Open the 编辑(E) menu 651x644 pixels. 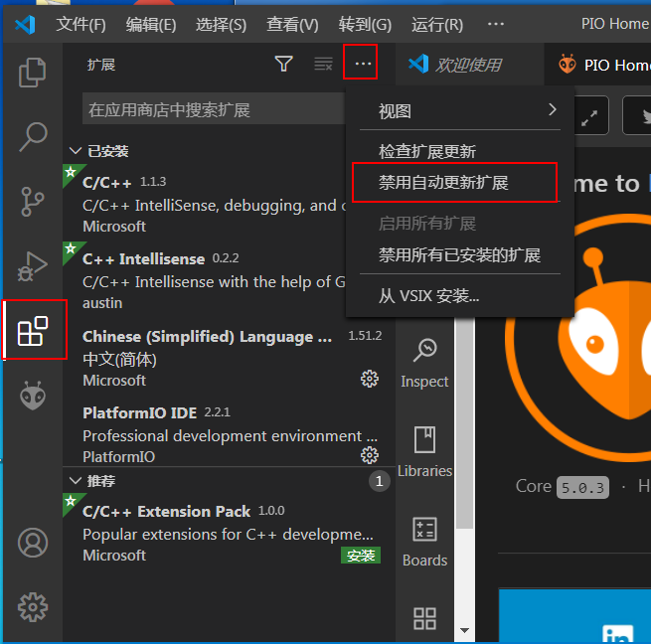pos(151,25)
